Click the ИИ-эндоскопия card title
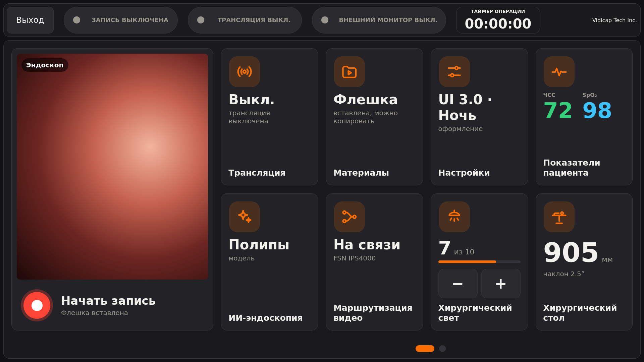The height and width of the screenshot is (362, 644). coord(266,318)
